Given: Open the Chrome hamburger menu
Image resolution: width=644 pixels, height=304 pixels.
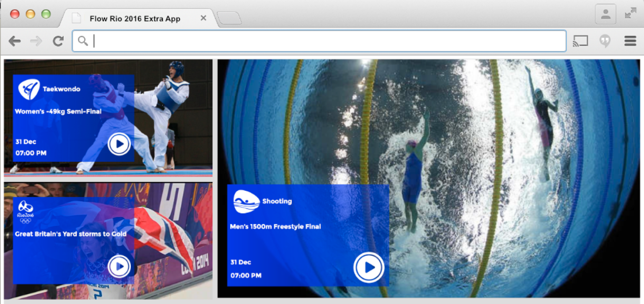Looking at the screenshot, I should [630, 41].
